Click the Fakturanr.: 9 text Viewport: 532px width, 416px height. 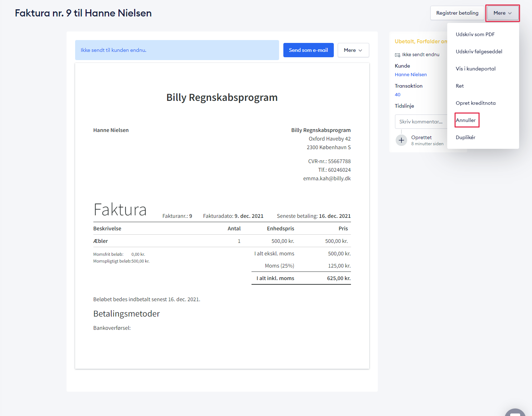tap(177, 216)
